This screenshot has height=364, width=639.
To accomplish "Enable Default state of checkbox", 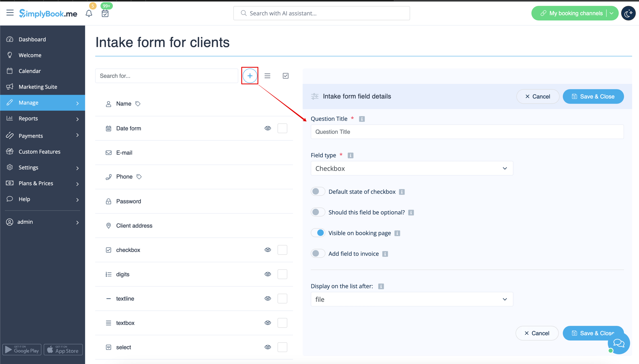I will (318, 191).
